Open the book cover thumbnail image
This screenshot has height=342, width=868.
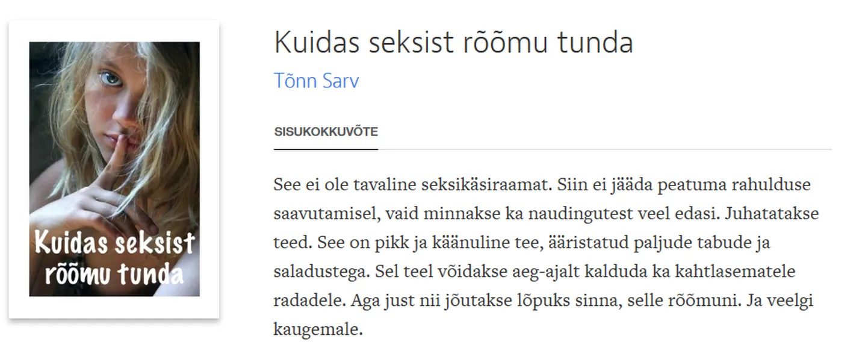[x=114, y=169]
